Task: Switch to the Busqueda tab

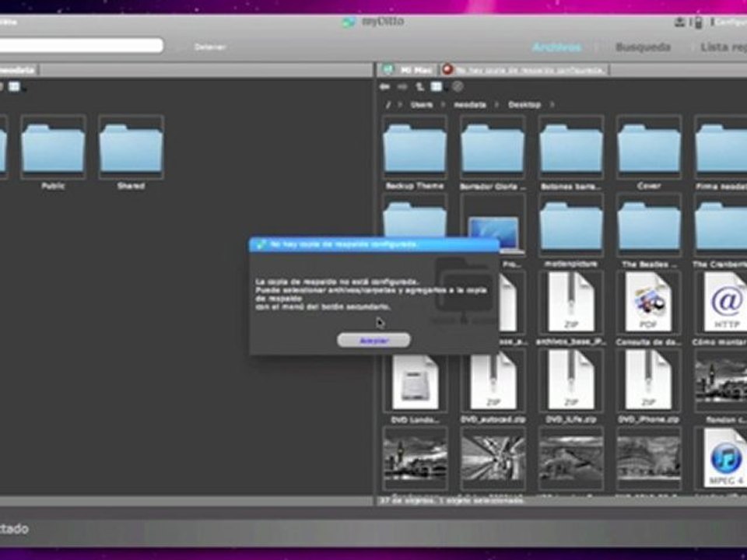Action: pyautogui.click(x=643, y=47)
